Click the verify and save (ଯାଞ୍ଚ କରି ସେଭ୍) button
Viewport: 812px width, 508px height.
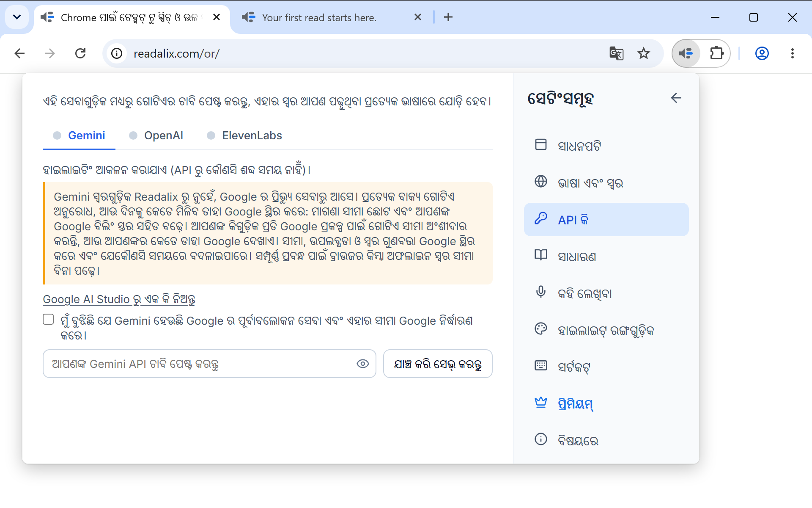click(438, 364)
